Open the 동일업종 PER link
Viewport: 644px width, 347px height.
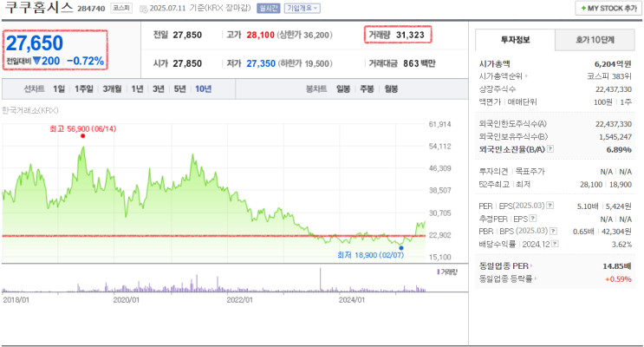pos(505,266)
